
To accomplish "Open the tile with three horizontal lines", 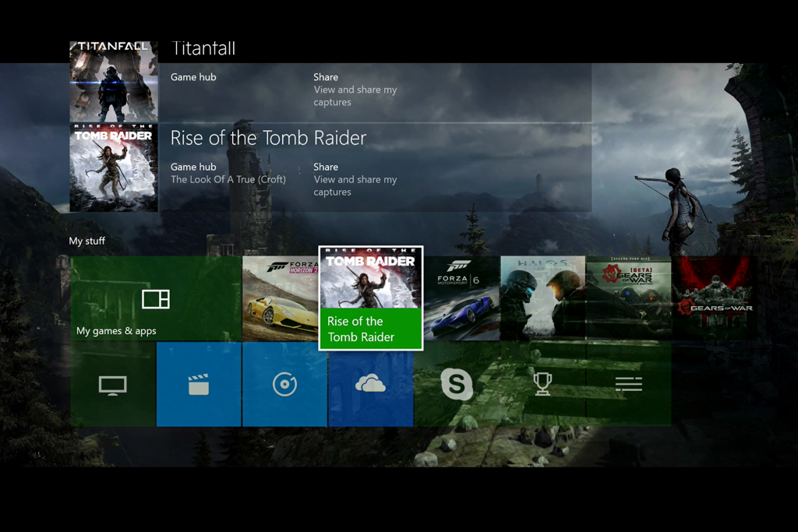I will pos(629,384).
